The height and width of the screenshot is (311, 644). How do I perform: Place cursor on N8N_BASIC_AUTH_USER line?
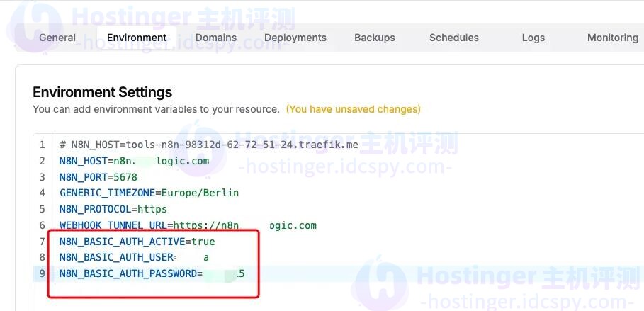click(x=134, y=257)
